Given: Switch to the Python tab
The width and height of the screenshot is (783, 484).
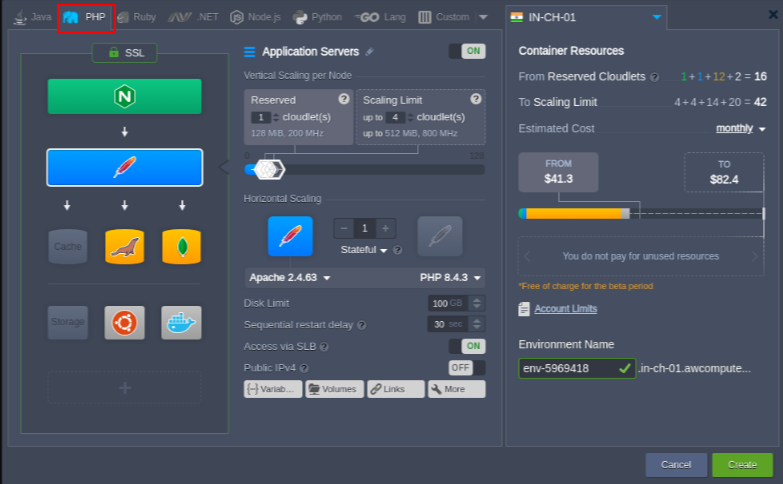Looking at the screenshot, I should [317, 17].
